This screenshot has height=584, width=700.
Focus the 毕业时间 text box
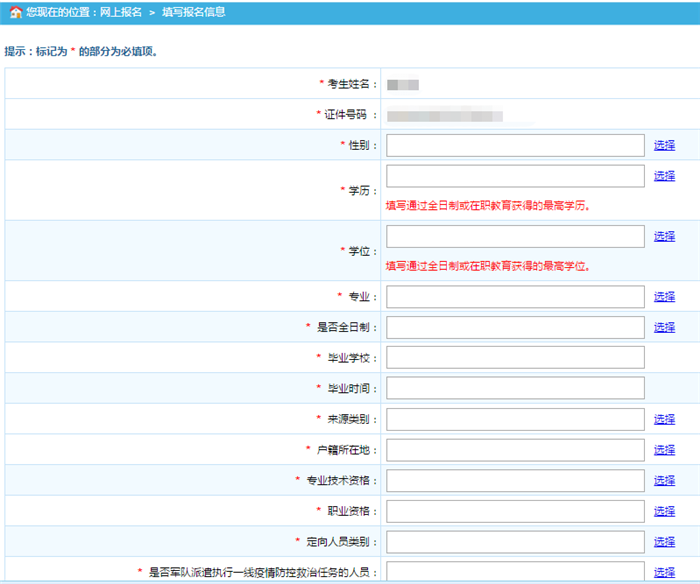[x=515, y=388]
